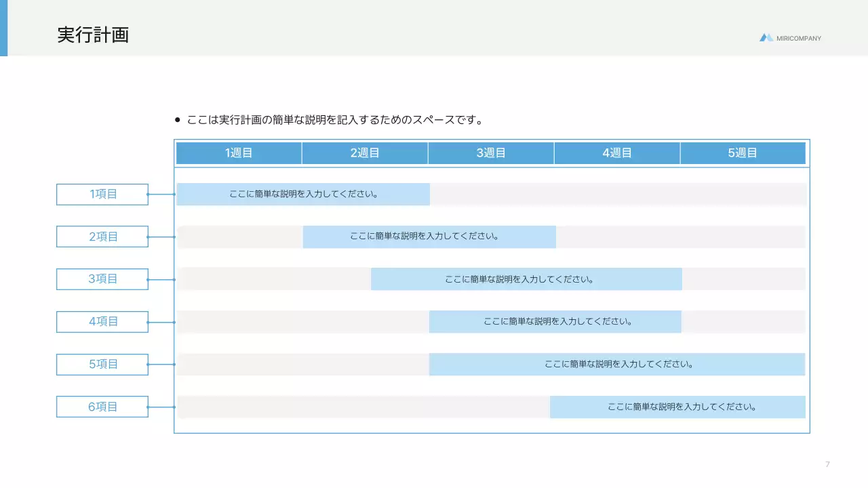Select the blue mountain logo mark

[x=766, y=38]
